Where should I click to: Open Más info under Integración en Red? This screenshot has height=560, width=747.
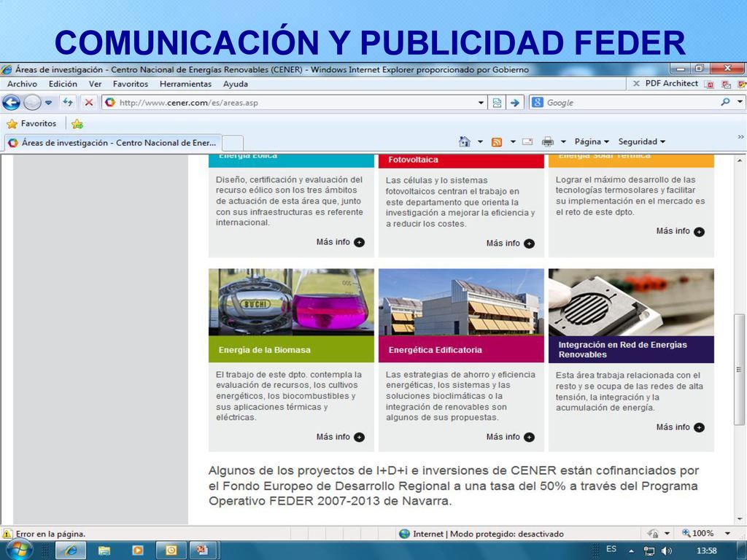[x=681, y=427]
